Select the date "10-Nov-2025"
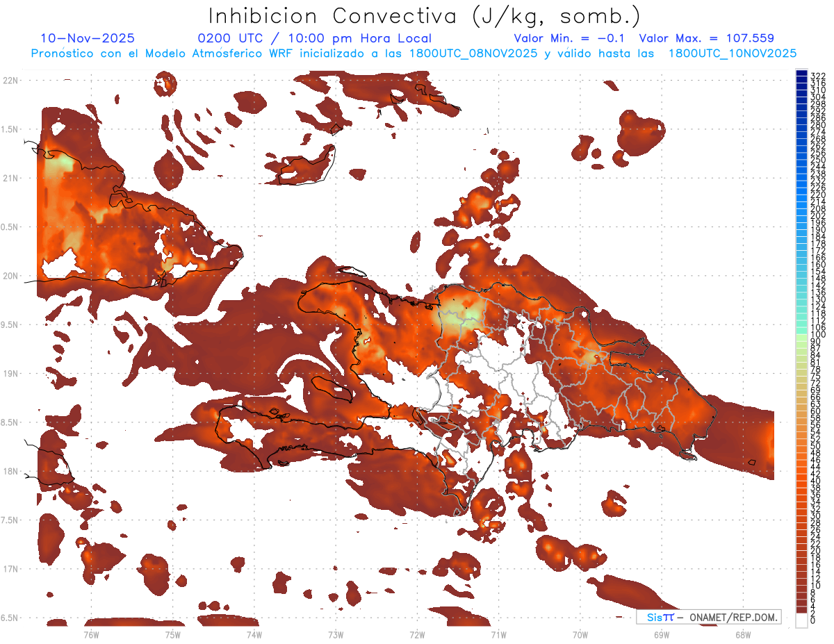 (x=88, y=38)
